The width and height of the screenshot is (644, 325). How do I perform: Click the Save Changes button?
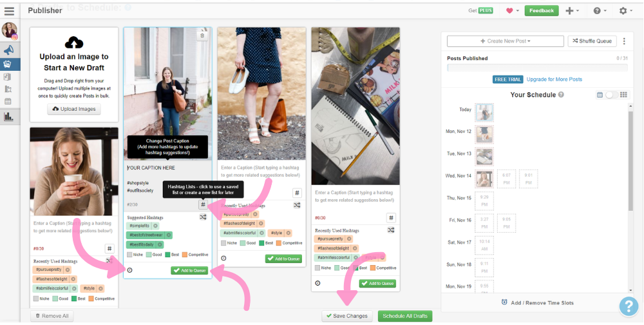(x=346, y=316)
